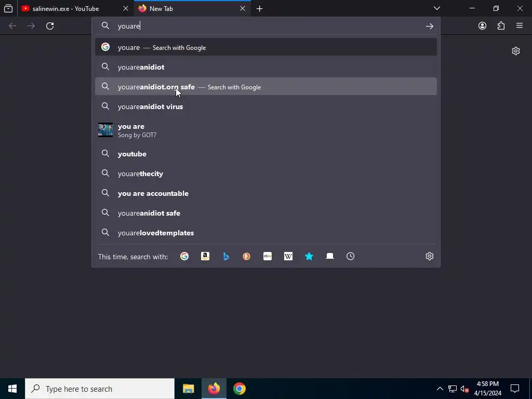Choose the 'youareanidiot safe' suggestion

click(x=266, y=212)
